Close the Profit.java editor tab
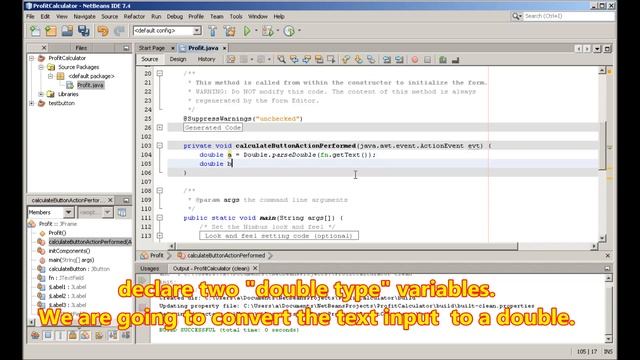 click(224, 48)
